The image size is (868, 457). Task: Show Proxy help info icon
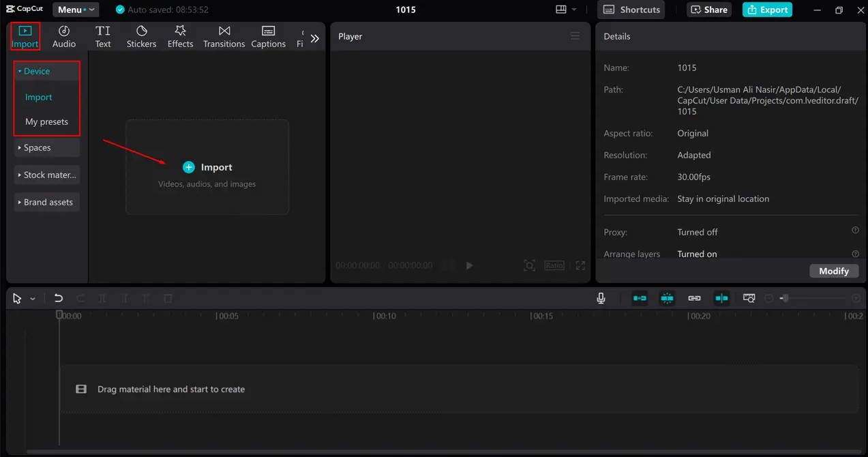pyautogui.click(x=855, y=231)
